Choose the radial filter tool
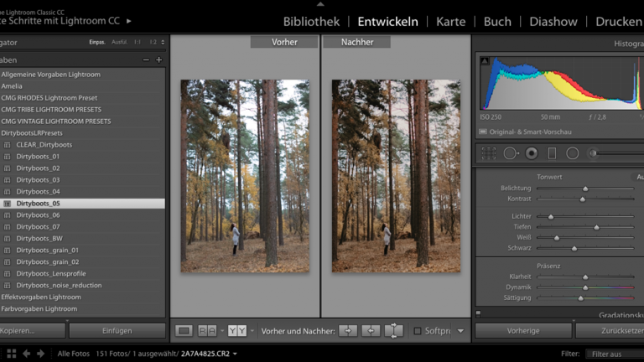 click(572, 153)
